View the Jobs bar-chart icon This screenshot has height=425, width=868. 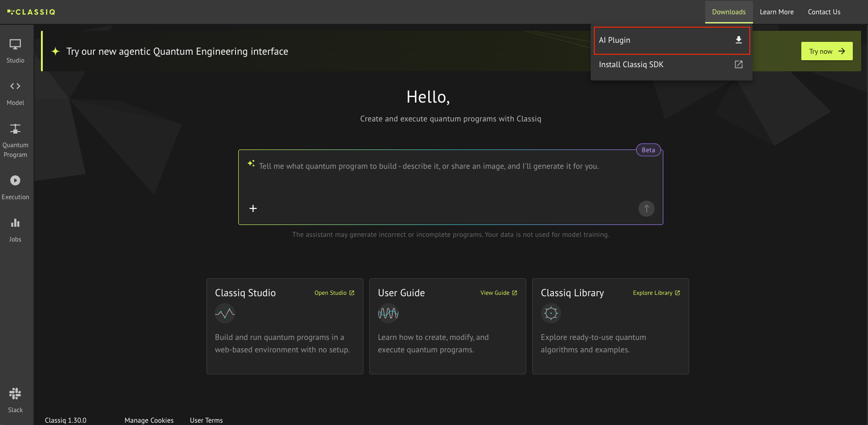point(15,223)
